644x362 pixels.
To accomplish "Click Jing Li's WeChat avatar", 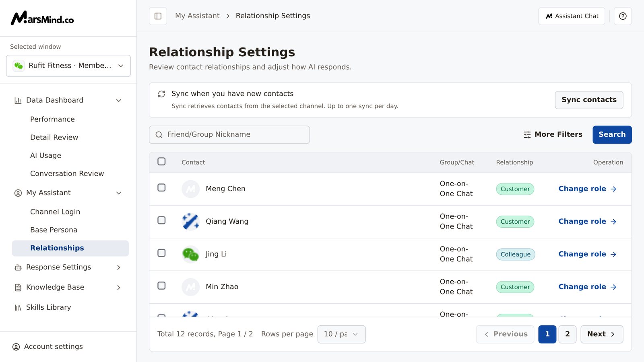I will [190, 254].
